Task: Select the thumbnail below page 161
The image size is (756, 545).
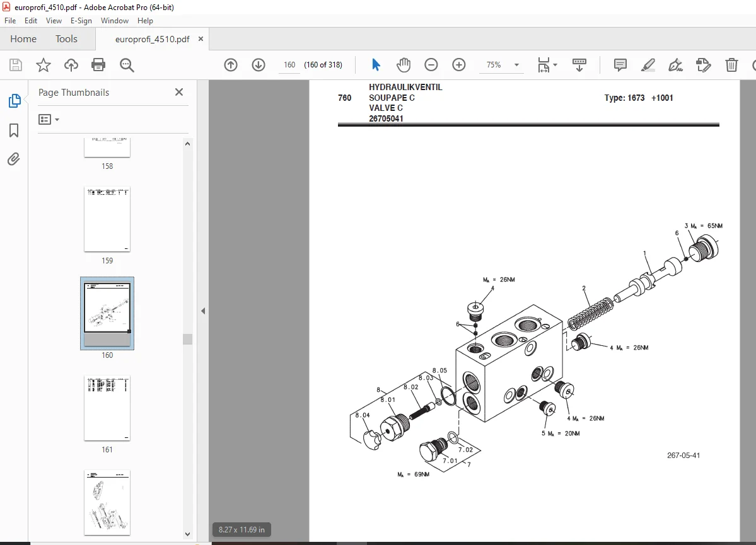Action: (x=107, y=503)
